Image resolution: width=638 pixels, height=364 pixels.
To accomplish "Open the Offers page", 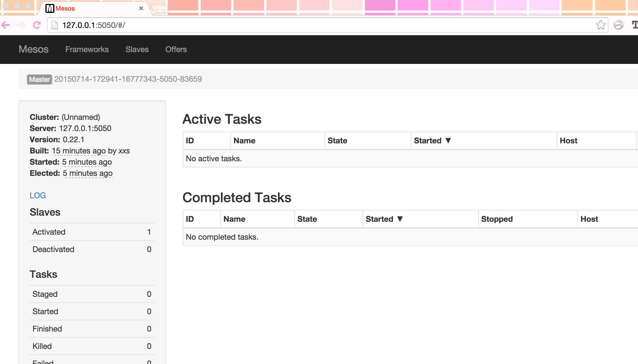I will click(176, 49).
